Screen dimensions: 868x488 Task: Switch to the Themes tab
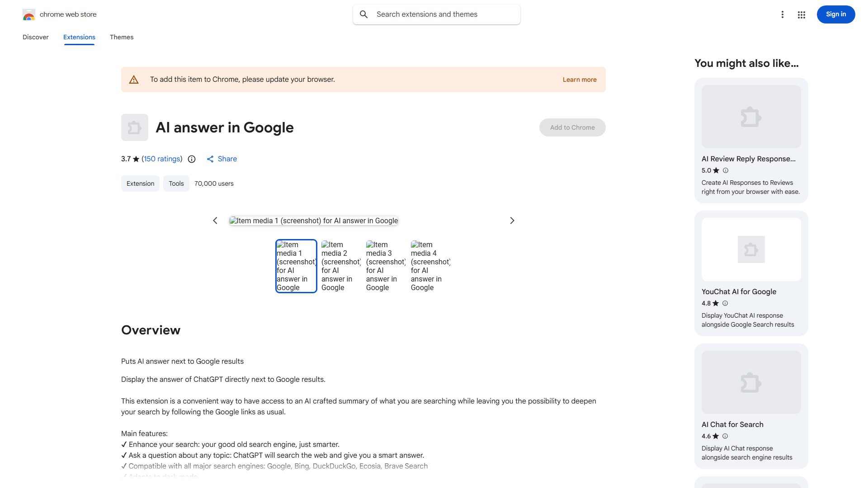(121, 37)
